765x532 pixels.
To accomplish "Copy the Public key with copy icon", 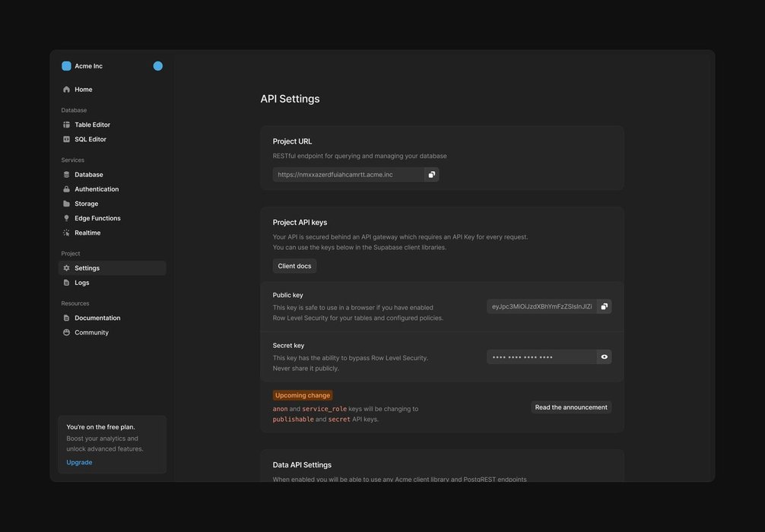I will point(605,306).
